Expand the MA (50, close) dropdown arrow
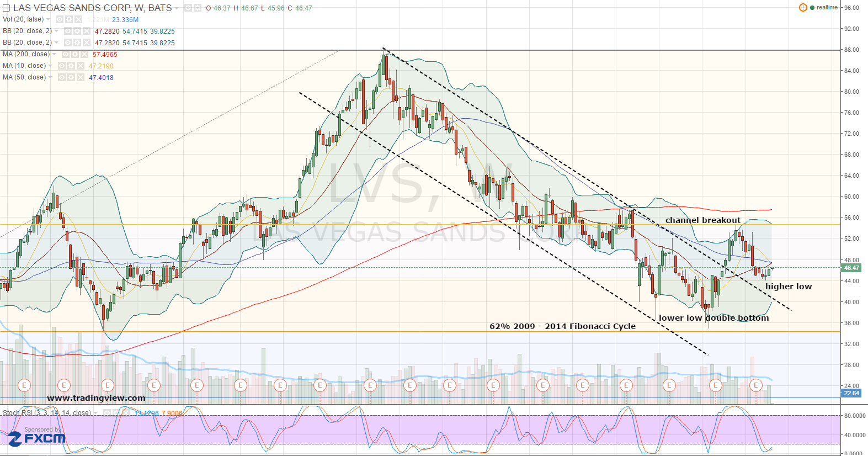 point(50,77)
